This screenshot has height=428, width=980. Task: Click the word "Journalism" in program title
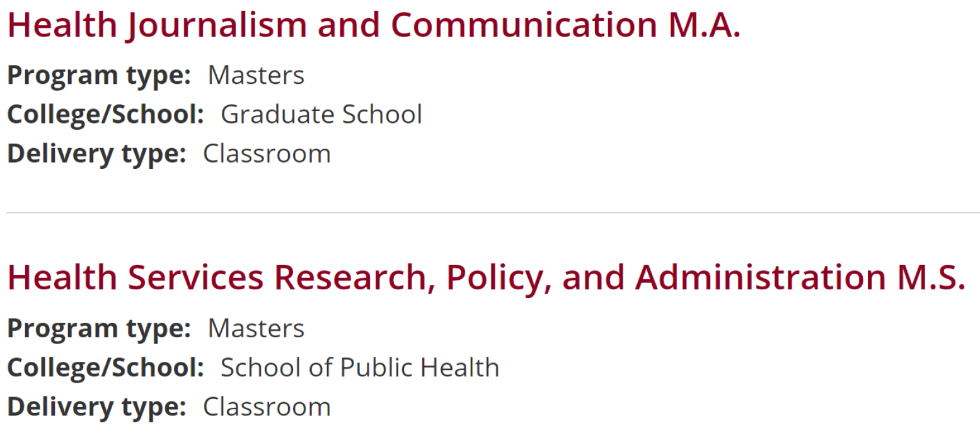pyautogui.click(x=216, y=25)
